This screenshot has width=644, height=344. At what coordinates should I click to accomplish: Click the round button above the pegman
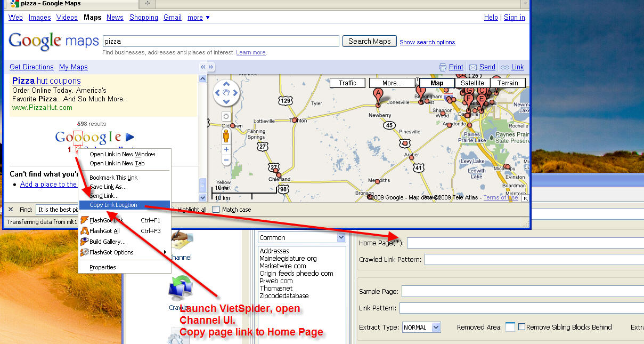click(226, 116)
